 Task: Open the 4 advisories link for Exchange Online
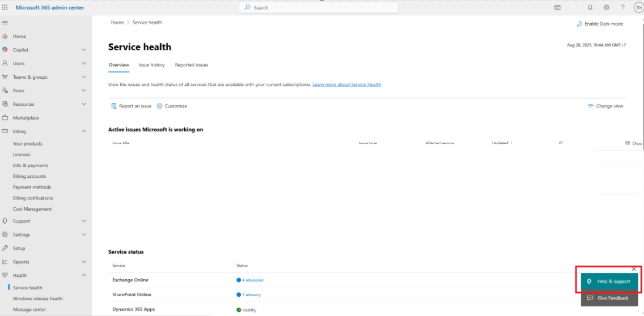click(253, 280)
